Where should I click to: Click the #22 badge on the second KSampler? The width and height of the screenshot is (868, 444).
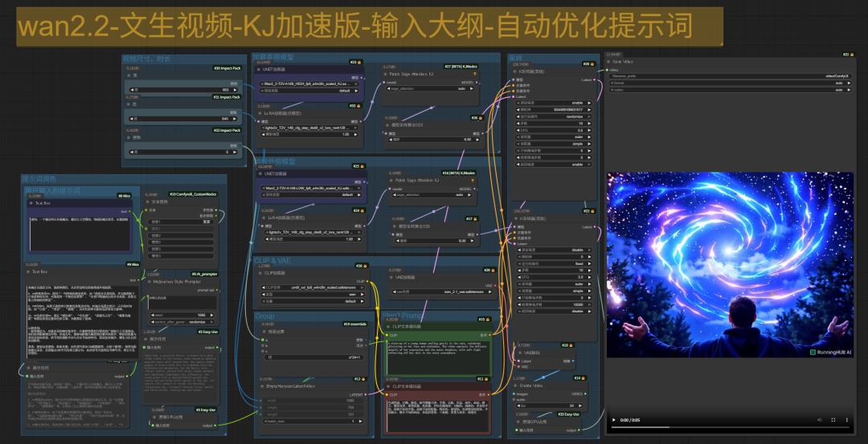[590, 211]
